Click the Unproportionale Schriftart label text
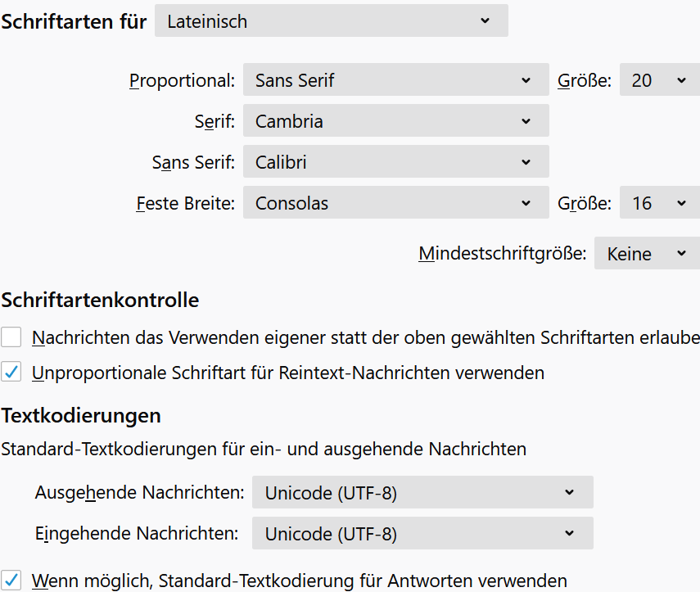 (x=288, y=373)
